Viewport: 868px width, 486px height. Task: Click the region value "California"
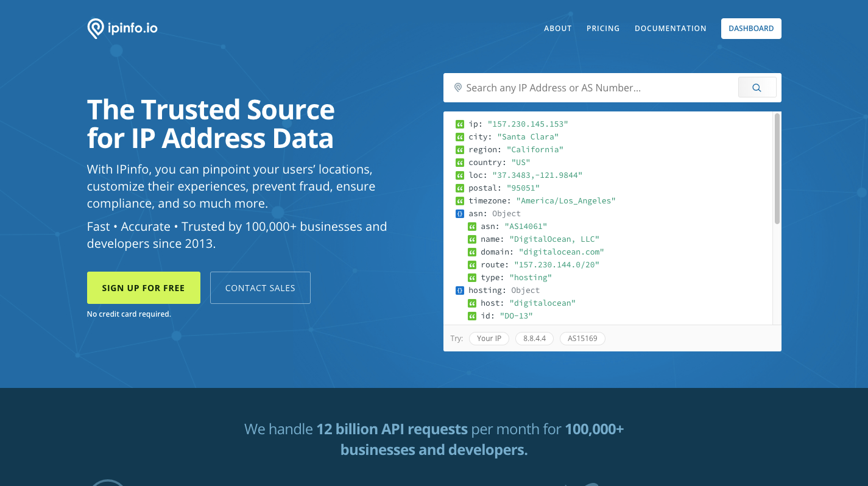click(535, 150)
